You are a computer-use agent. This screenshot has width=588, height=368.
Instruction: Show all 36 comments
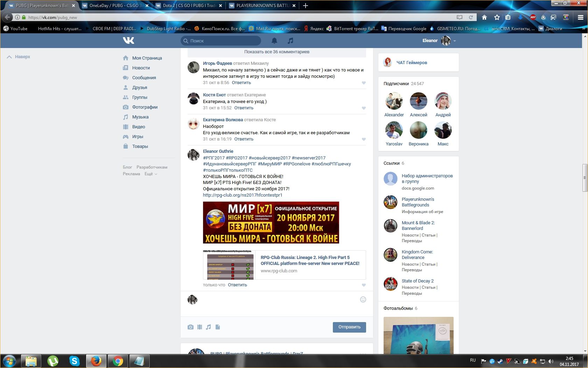pyautogui.click(x=277, y=52)
